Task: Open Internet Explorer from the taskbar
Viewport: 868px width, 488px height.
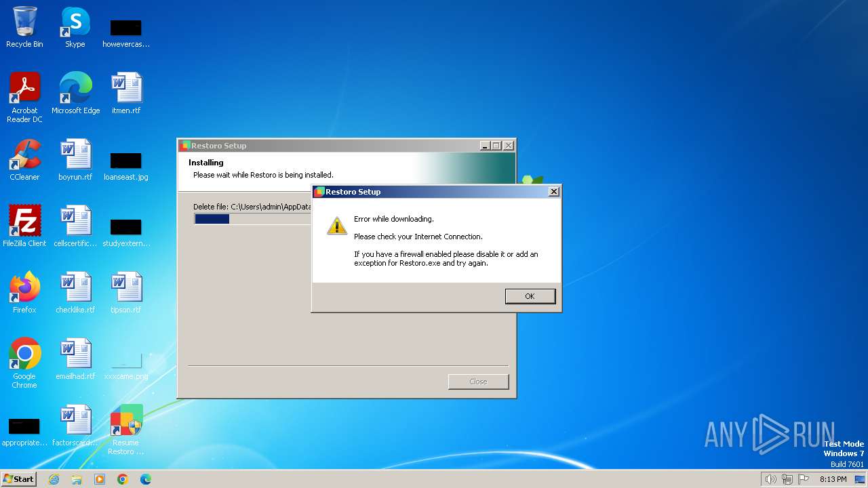Action: (54, 479)
